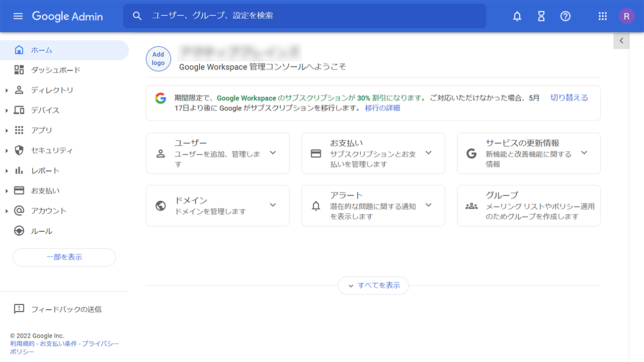Open the hourglass tasks icon

(x=541, y=16)
